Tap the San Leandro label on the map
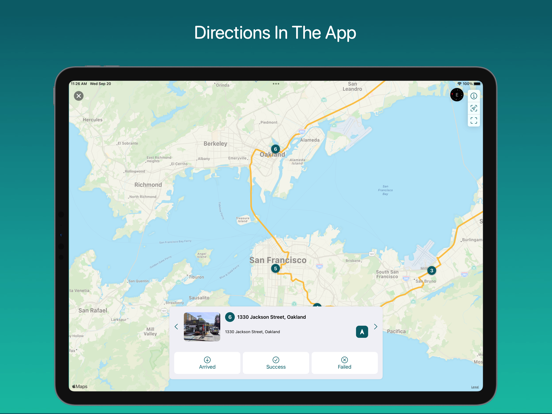 pos(352,87)
